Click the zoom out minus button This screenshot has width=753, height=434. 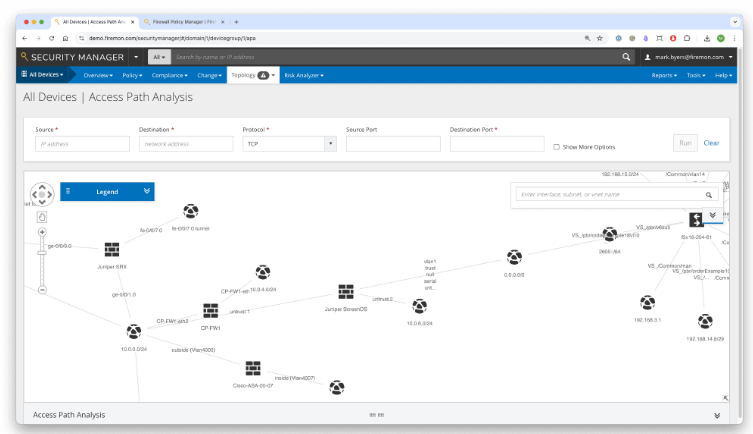click(42, 290)
